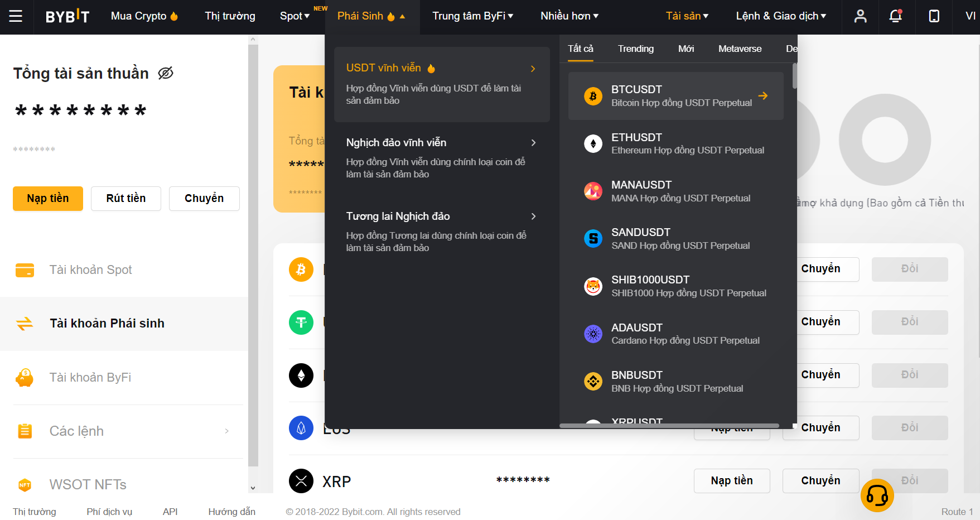Click the sidebar scroll-down arrow
Screen dimensions: 980x520
click(253, 488)
